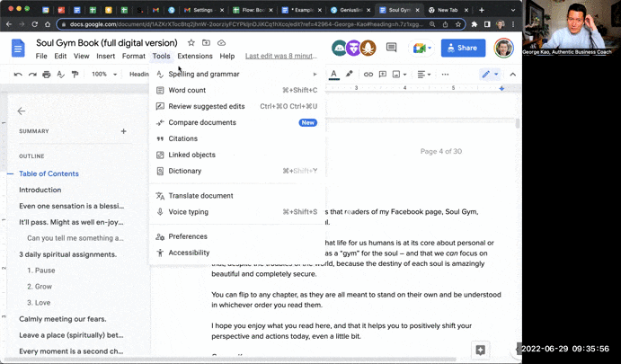621x364 pixels.
Task: Open Dictionary from Tools menu
Action: tap(237, 171)
